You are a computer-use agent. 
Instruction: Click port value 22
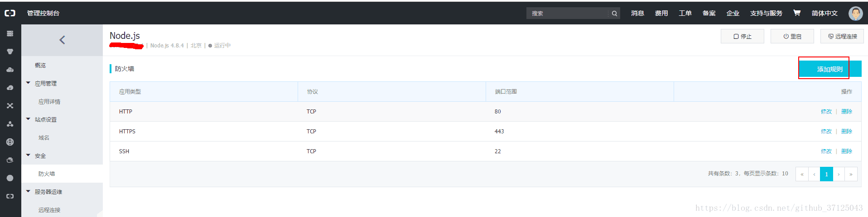tap(498, 151)
